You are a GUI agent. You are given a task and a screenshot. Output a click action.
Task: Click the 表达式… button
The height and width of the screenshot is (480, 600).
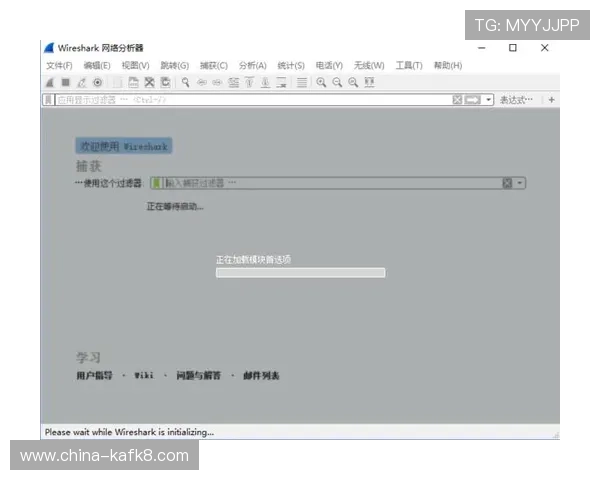click(516, 100)
